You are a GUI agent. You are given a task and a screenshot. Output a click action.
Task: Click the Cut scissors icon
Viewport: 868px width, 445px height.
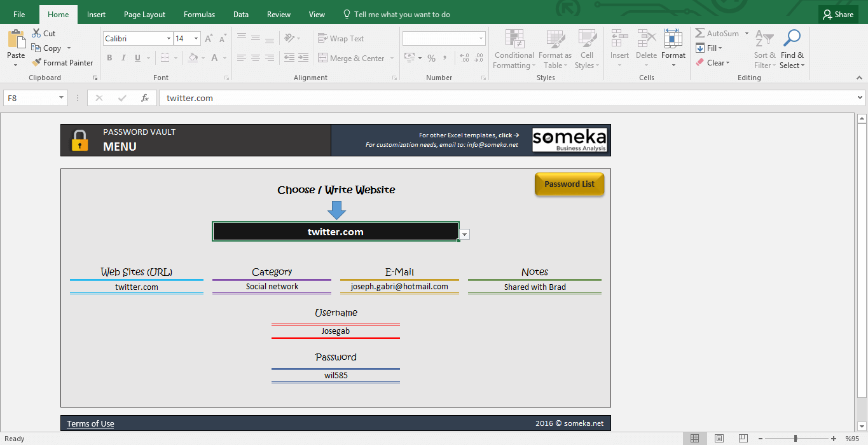tap(36, 34)
